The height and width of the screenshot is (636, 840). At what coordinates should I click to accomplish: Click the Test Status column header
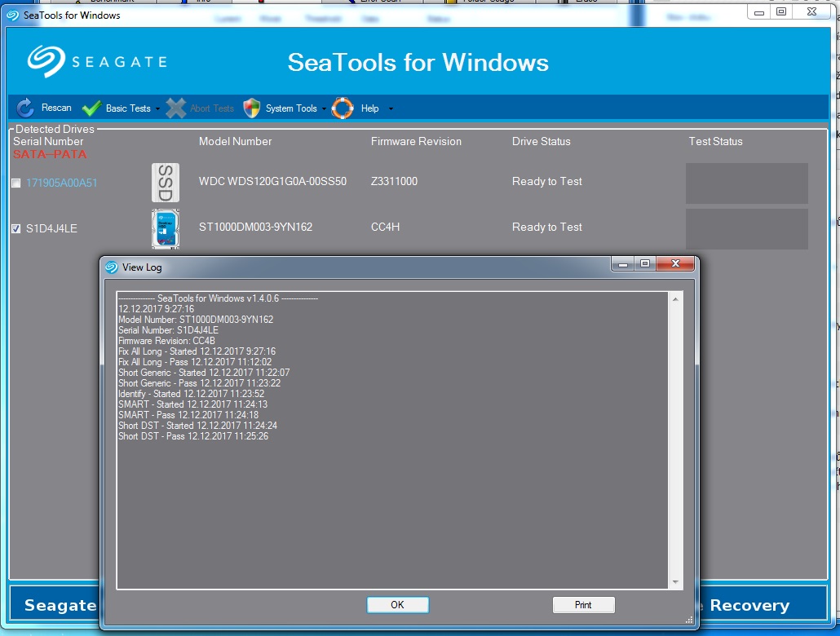[716, 141]
